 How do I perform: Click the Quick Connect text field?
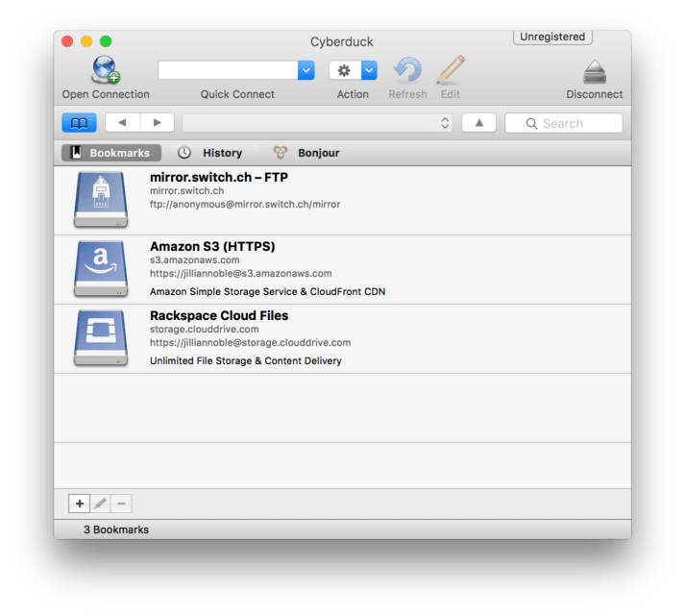pyautogui.click(x=228, y=70)
